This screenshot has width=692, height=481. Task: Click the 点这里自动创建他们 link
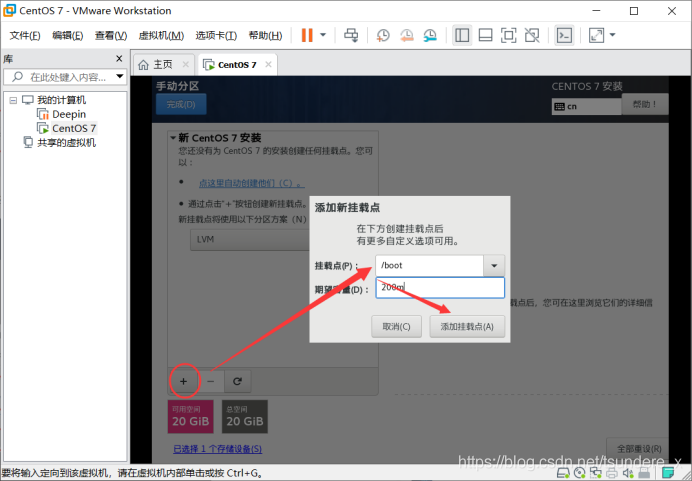click(x=252, y=183)
